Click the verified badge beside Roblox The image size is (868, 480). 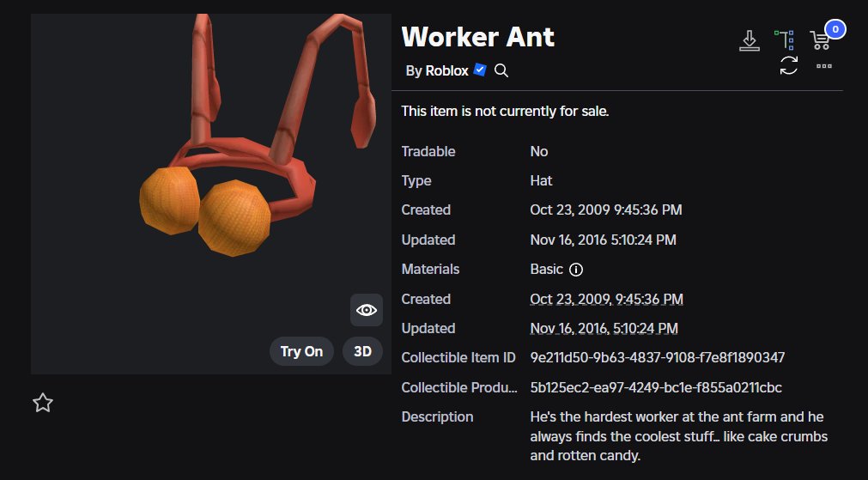click(480, 70)
